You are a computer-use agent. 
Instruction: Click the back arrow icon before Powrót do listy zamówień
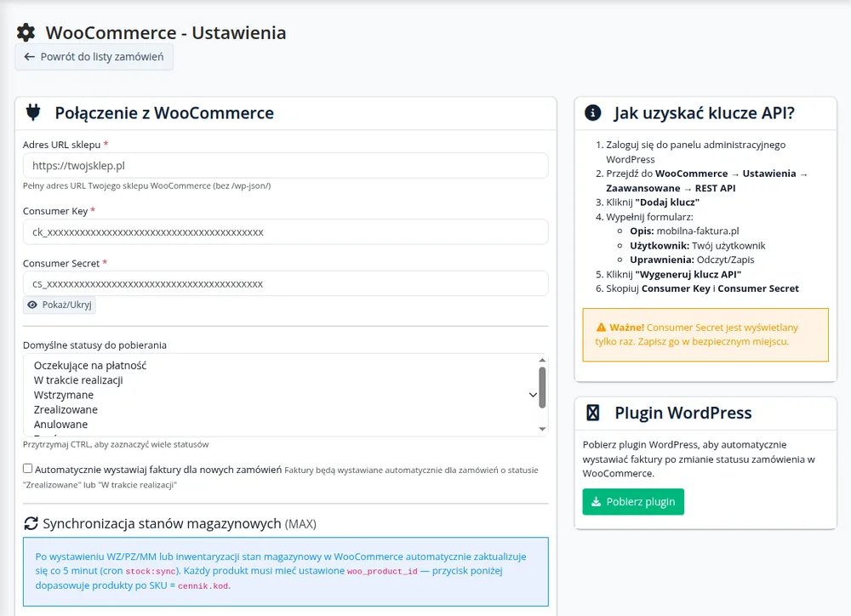click(29, 56)
